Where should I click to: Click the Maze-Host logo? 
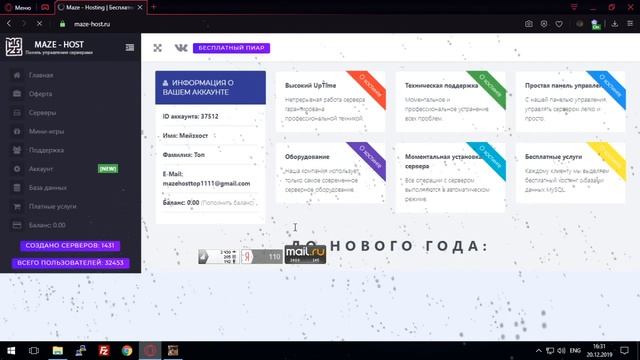point(14,47)
